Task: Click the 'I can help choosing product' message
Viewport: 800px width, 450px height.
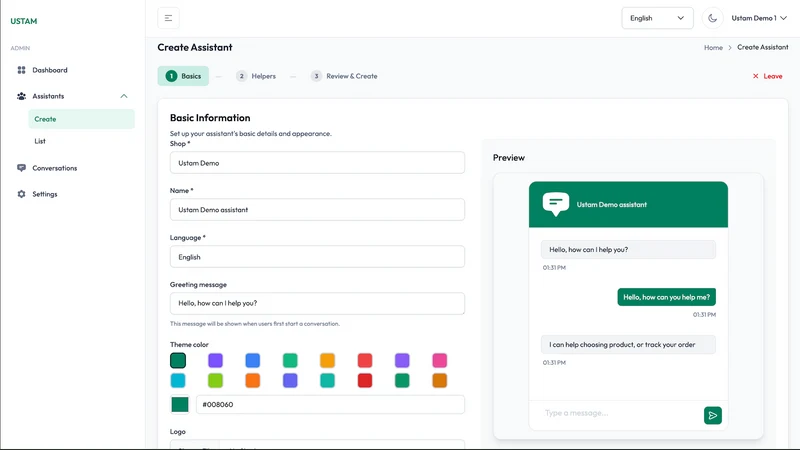Action: click(628, 345)
